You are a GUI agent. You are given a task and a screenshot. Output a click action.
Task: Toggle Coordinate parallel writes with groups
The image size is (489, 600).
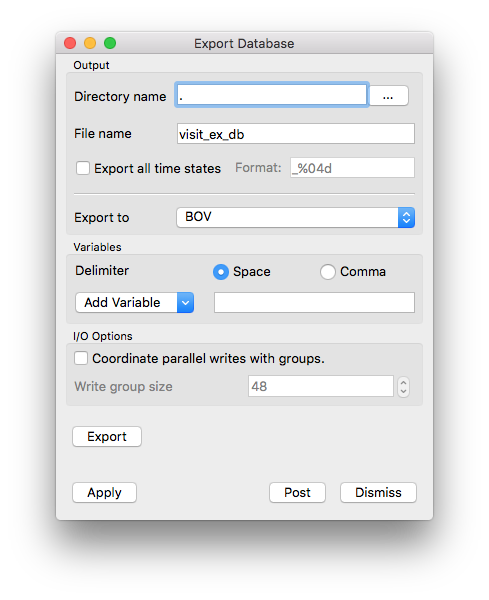[81, 358]
